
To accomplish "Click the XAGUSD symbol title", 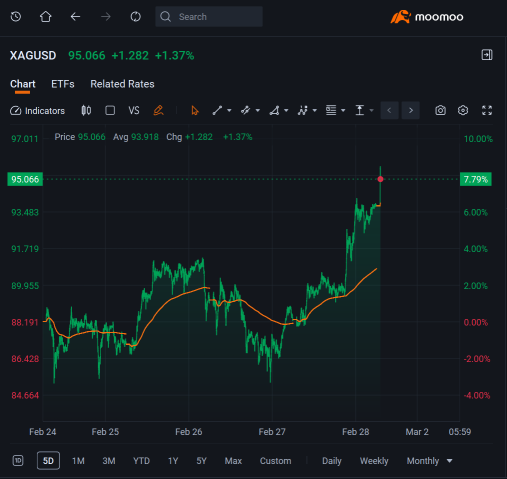I will coord(33,55).
